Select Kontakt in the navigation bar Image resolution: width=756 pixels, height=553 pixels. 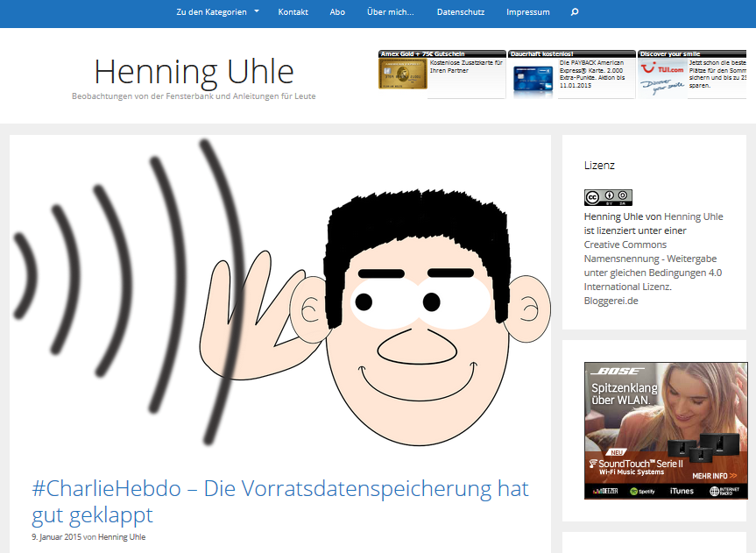(x=293, y=12)
